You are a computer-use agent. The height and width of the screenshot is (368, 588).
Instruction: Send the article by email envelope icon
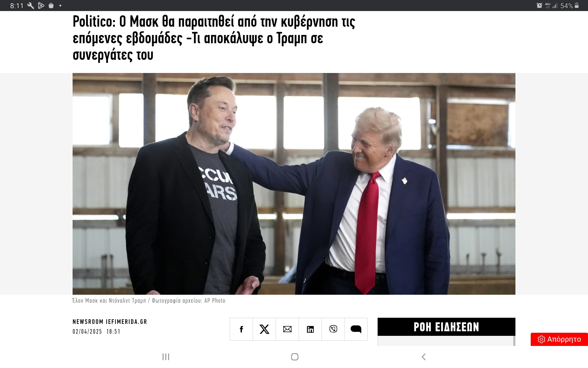[x=287, y=329]
